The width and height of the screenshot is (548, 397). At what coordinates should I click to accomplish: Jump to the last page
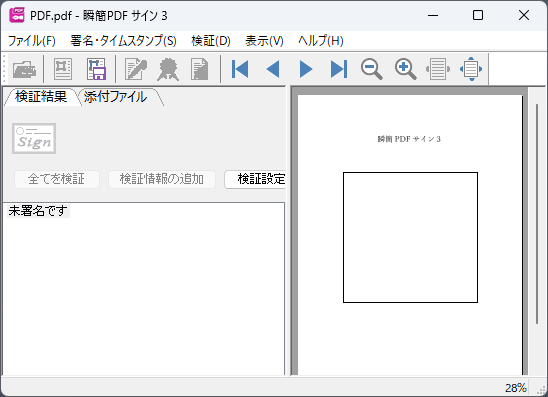(339, 69)
